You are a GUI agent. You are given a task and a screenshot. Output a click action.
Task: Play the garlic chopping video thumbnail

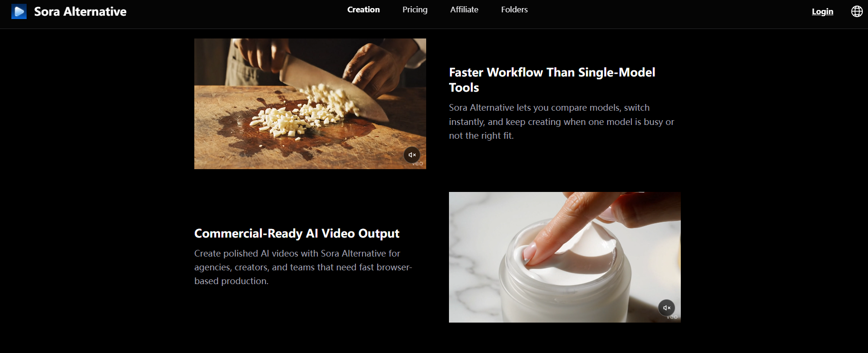[310, 104]
